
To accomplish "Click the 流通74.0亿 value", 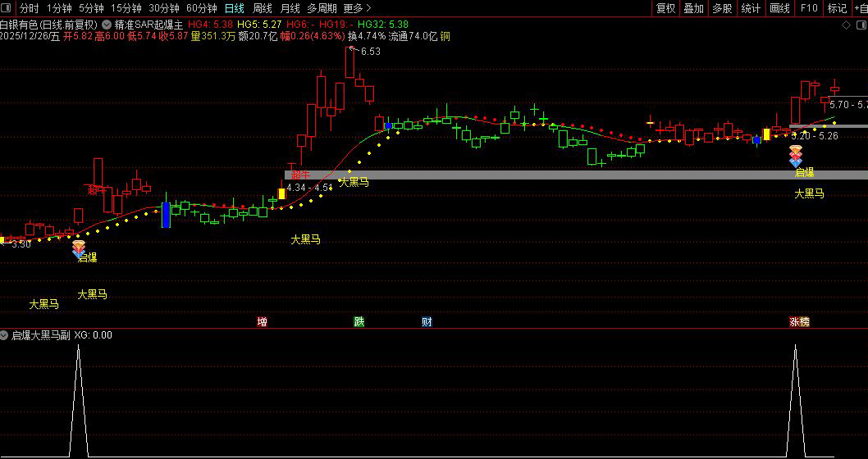I will point(413,37).
